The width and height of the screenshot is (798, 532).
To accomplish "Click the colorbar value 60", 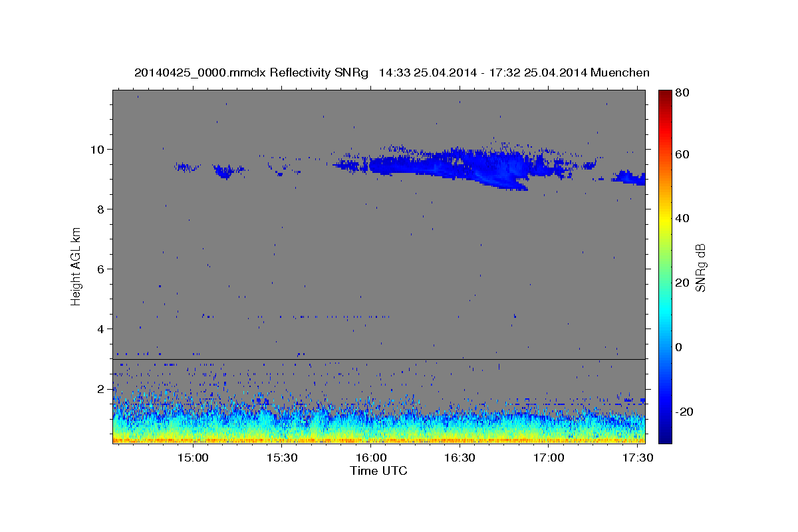I will pyautogui.click(x=682, y=154).
